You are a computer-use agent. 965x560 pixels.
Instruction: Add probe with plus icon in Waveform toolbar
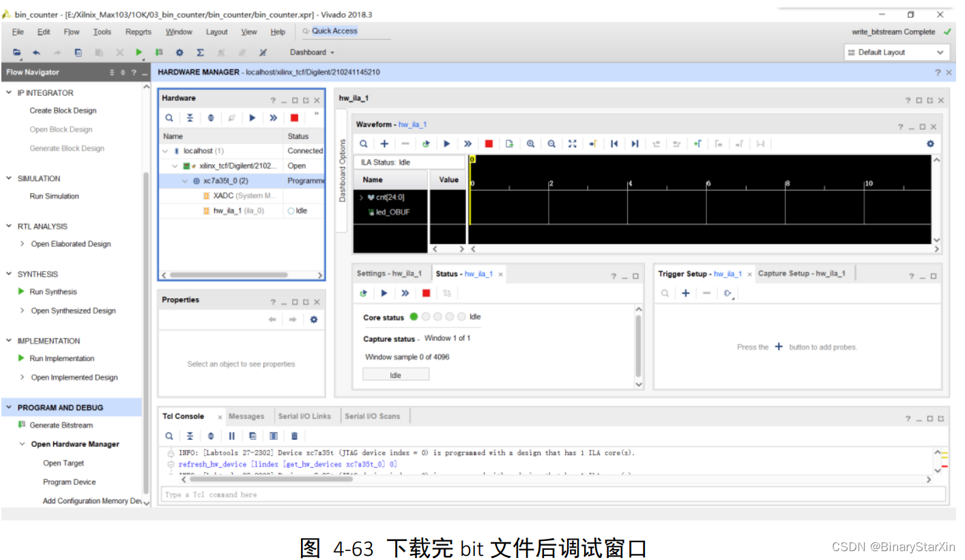(x=384, y=143)
